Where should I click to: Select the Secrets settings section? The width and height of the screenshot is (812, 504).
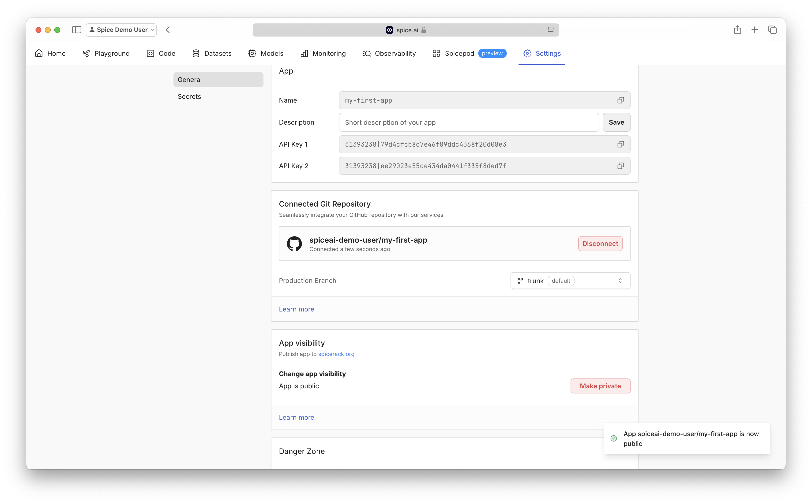coord(218,96)
